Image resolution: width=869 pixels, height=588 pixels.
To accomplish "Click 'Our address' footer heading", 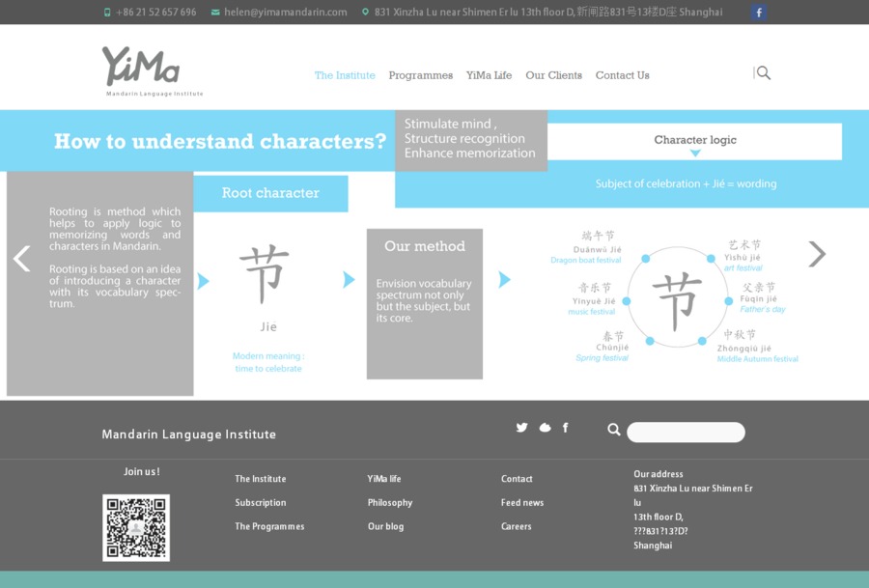I will (659, 474).
